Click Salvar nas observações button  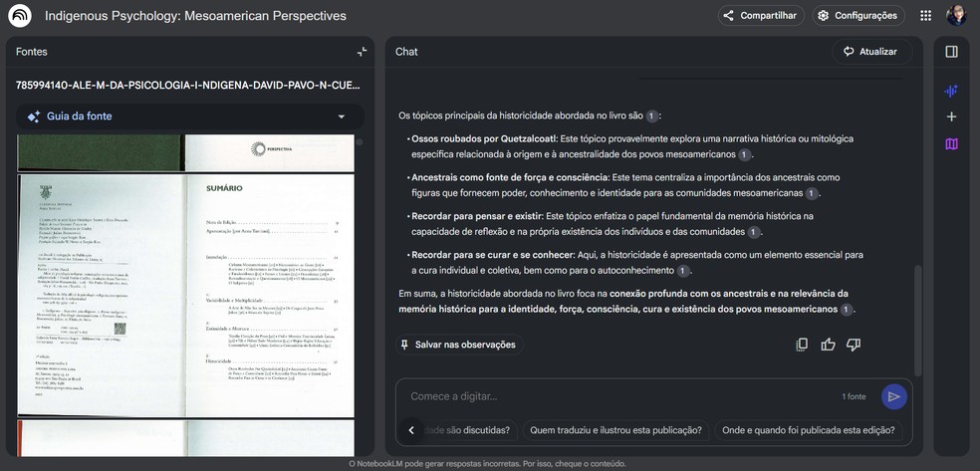pos(459,345)
